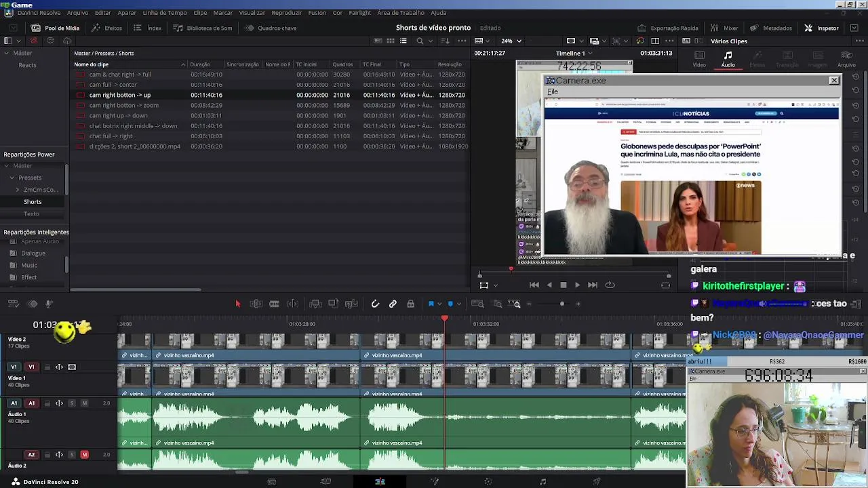Click the timeline zoom slider handle
868x488 pixels.
561,304
